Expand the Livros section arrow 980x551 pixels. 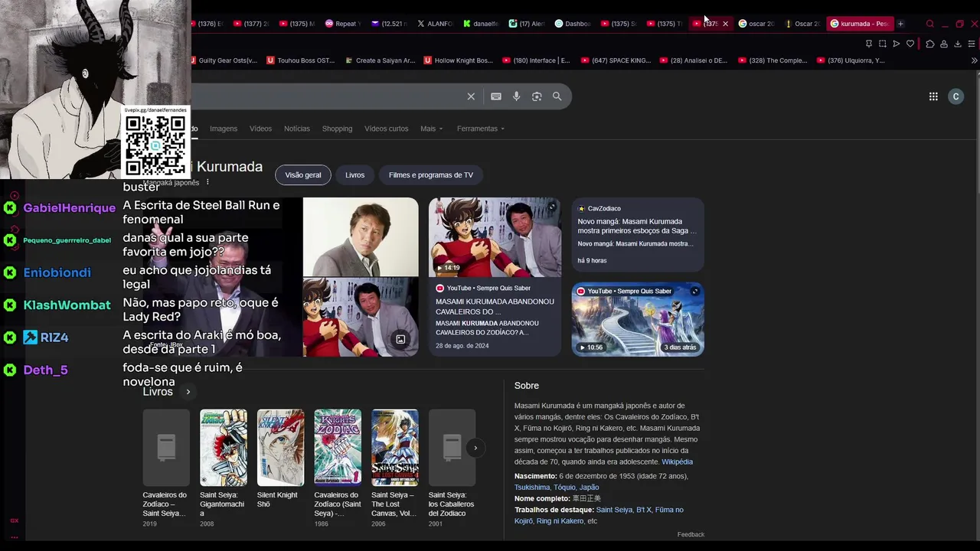click(x=188, y=392)
